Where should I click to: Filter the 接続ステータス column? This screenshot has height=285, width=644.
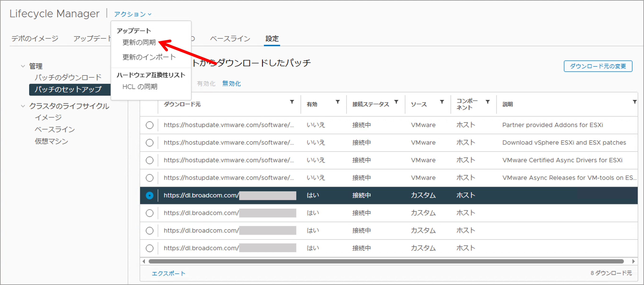pos(396,102)
